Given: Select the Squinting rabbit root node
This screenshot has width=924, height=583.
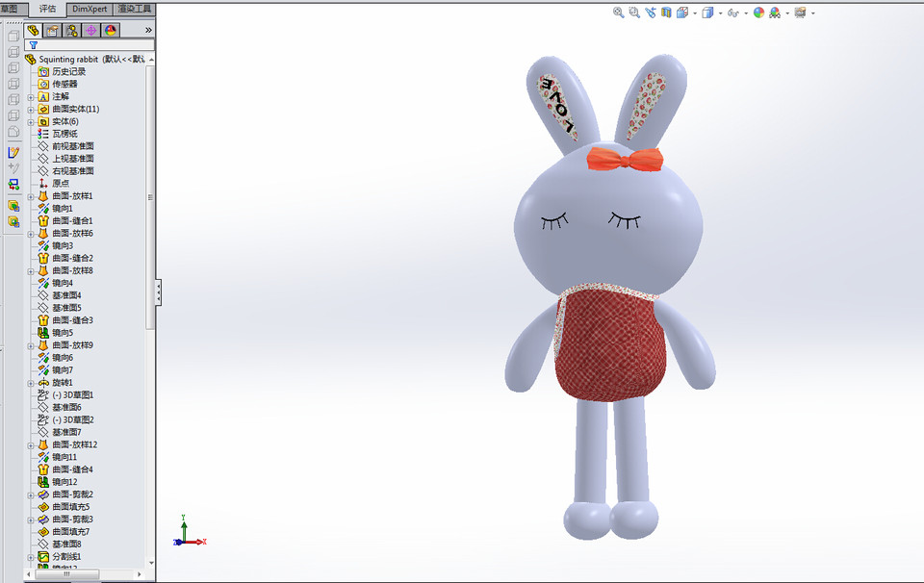Looking at the screenshot, I should point(67,59).
